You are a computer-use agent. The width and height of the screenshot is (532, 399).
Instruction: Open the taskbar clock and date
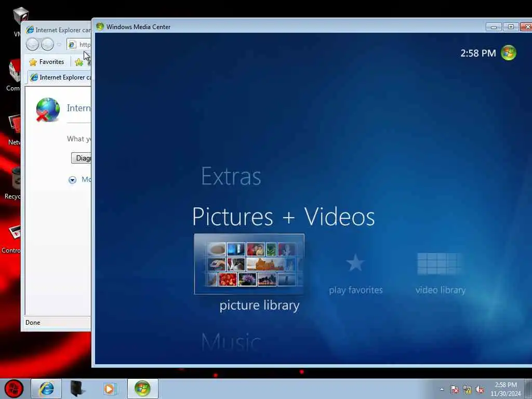point(506,389)
